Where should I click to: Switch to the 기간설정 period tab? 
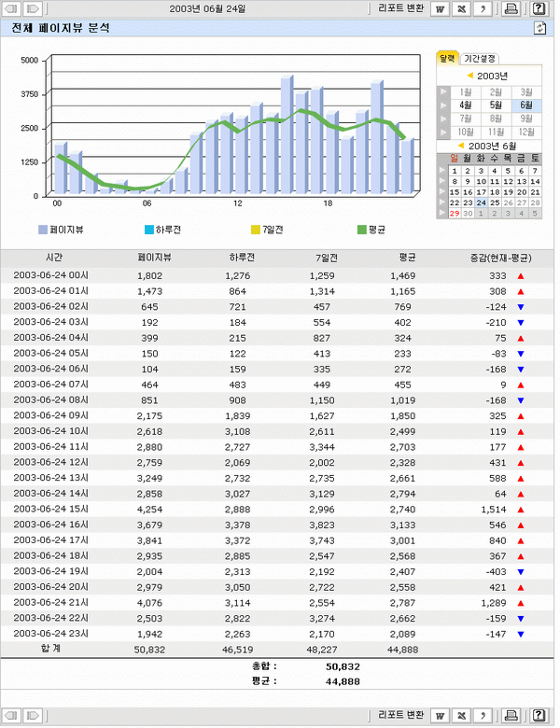pos(480,59)
